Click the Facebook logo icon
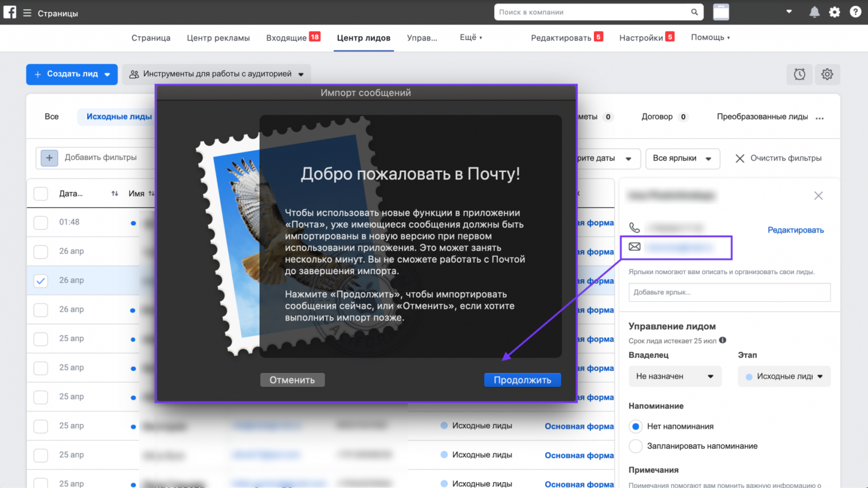This screenshot has height=488, width=868. tap(10, 12)
